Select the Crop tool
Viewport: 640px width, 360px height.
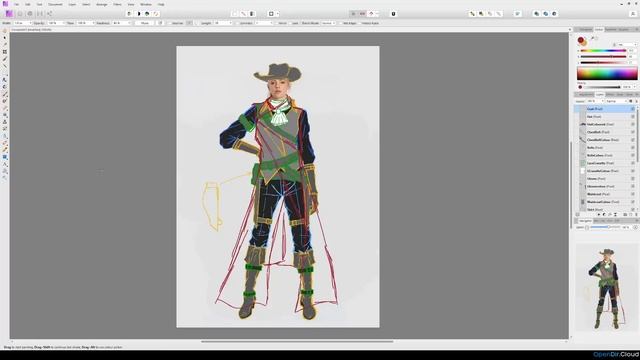tap(5, 52)
